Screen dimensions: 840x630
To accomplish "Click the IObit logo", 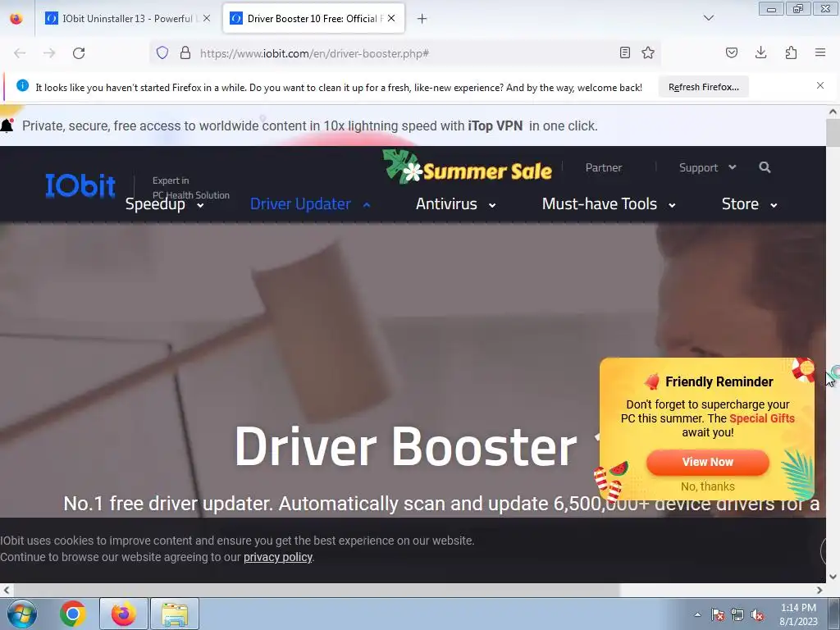I will pyautogui.click(x=80, y=186).
